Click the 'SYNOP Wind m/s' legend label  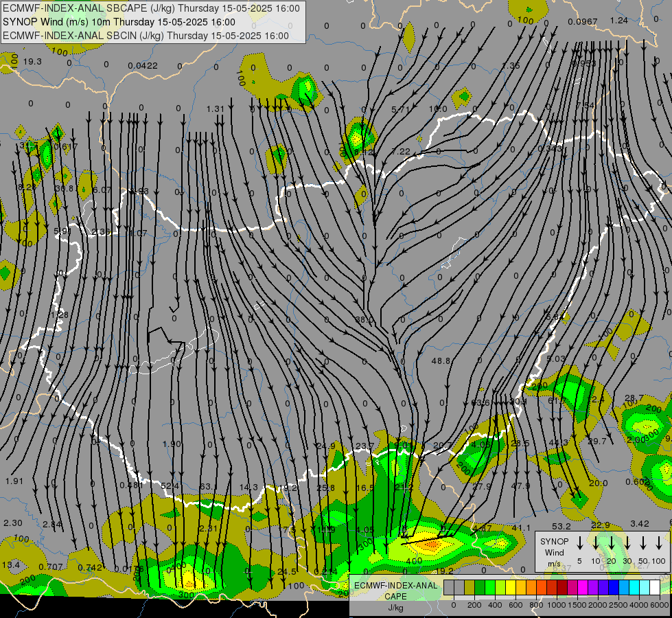pyautogui.click(x=554, y=552)
